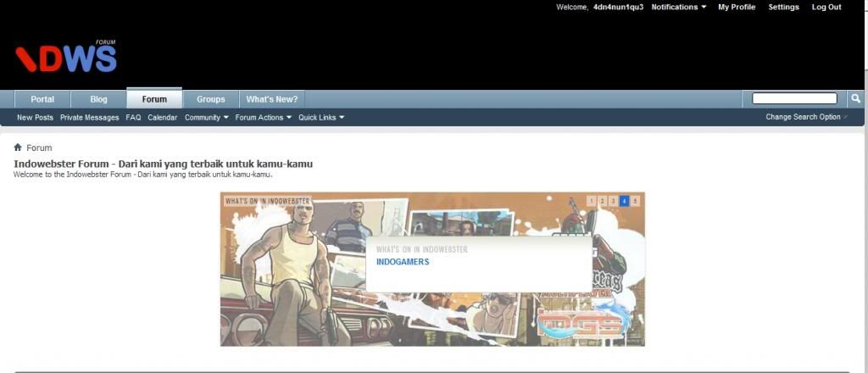Image resolution: width=868 pixels, height=373 pixels.
Task: Click the Forum breadcrumb text
Action: point(39,148)
